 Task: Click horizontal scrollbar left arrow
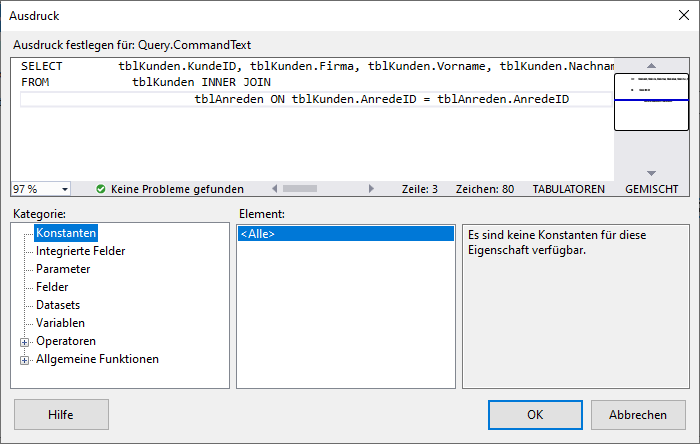tap(275, 188)
